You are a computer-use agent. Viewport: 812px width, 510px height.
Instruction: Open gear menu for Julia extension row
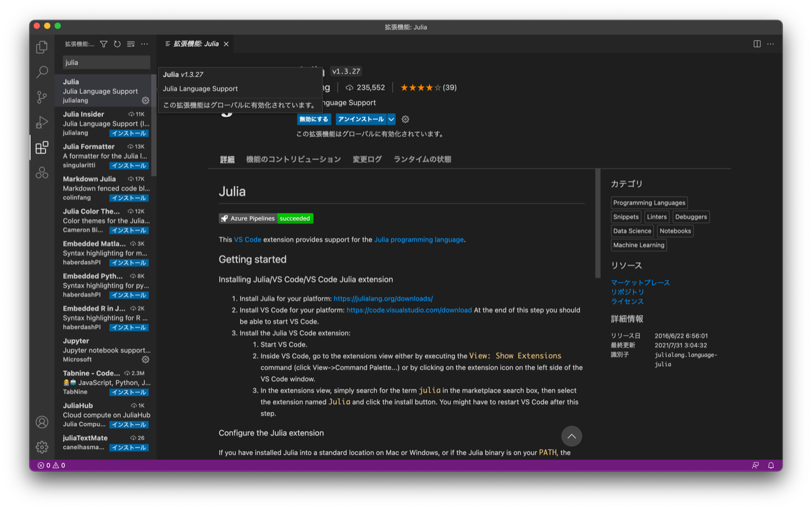[146, 100]
